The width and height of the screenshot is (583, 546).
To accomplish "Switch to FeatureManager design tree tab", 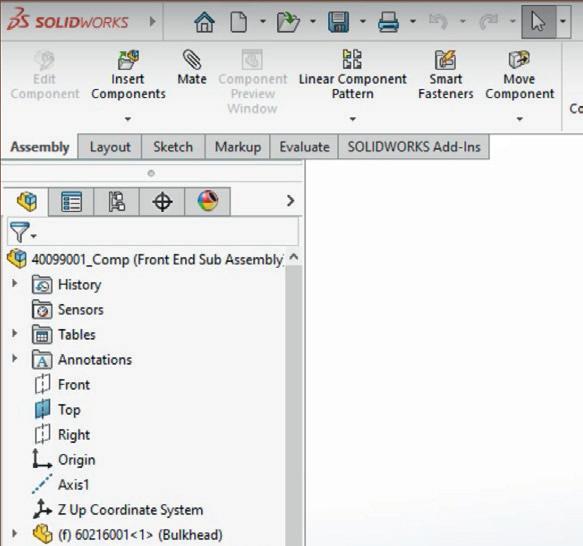I will click(x=26, y=201).
